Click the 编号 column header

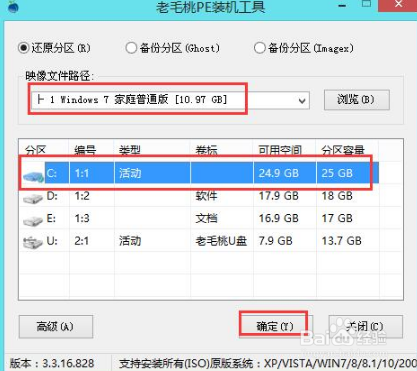coord(92,150)
